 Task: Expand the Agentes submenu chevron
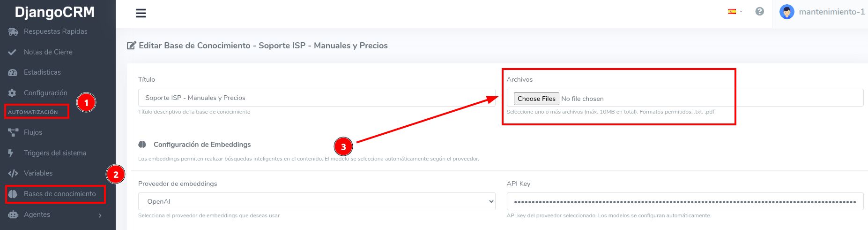[x=100, y=215]
